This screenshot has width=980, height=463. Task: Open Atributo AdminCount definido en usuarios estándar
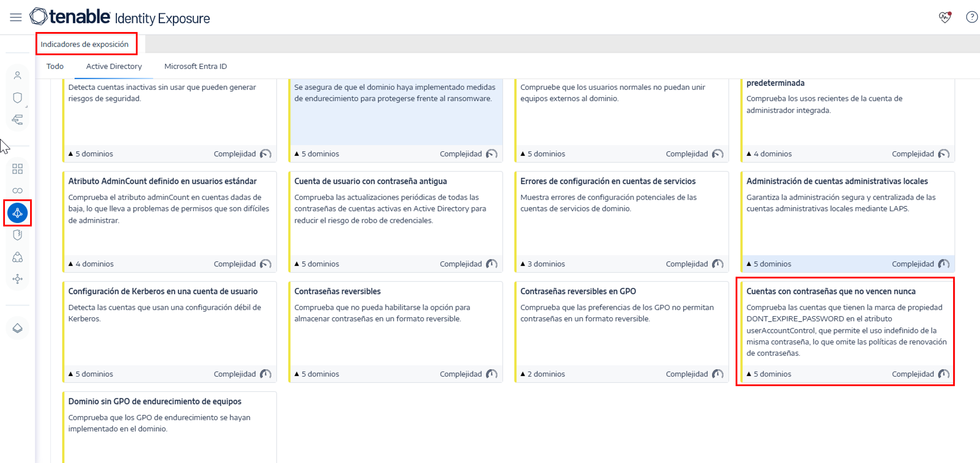coord(163,181)
